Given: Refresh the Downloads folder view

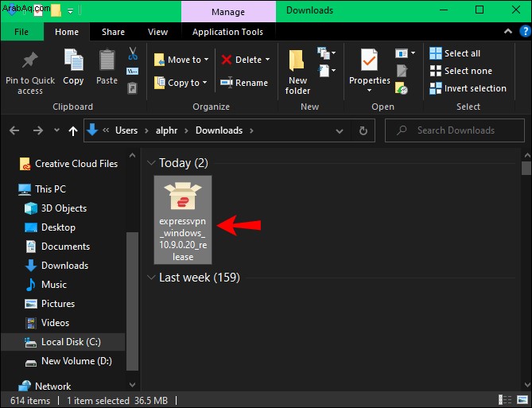Looking at the screenshot, I should [363, 130].
